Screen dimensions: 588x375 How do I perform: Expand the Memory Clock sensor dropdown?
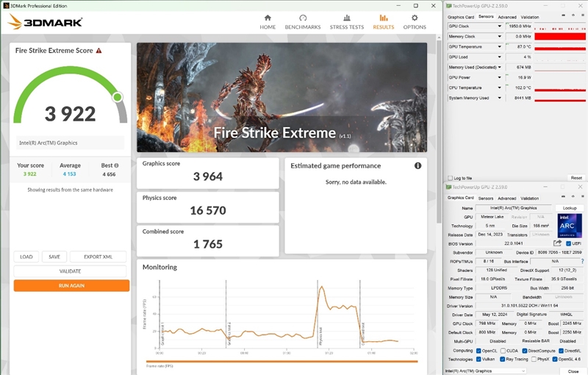500,36
